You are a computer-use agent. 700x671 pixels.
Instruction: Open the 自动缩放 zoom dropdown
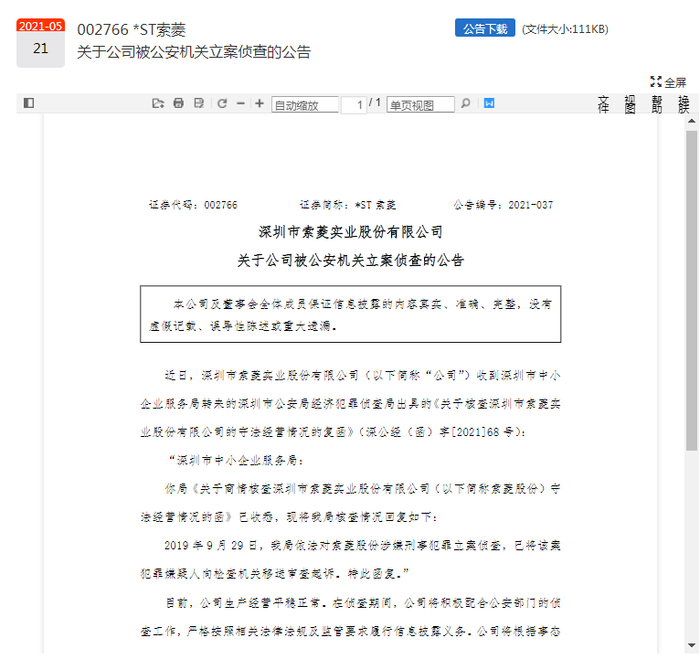coord(305,105)
